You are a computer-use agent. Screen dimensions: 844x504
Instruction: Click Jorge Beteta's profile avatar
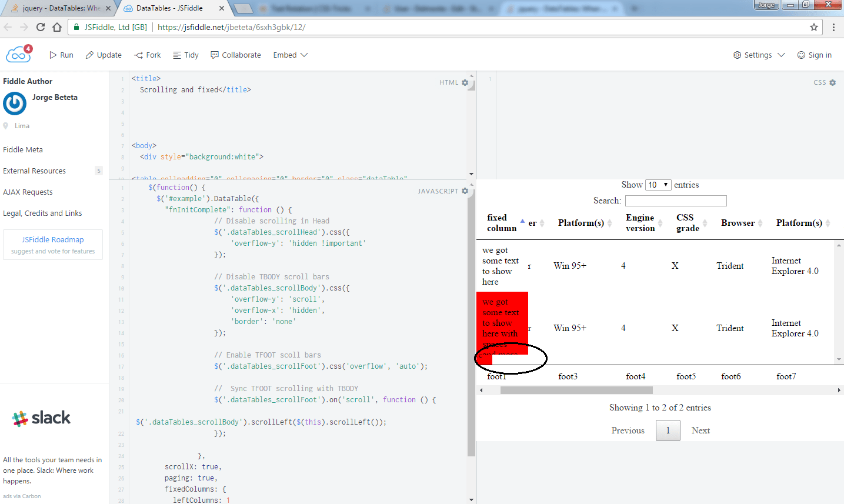click(14, 104)
